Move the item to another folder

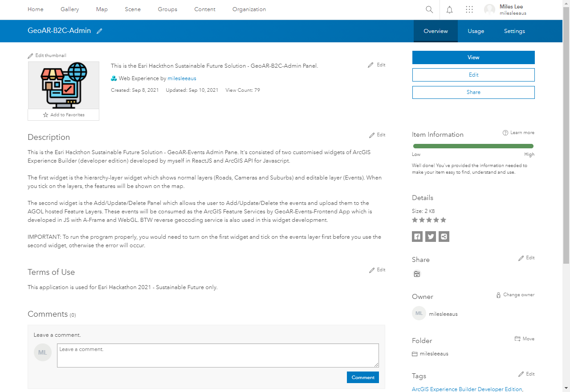(x=525, y=339)
